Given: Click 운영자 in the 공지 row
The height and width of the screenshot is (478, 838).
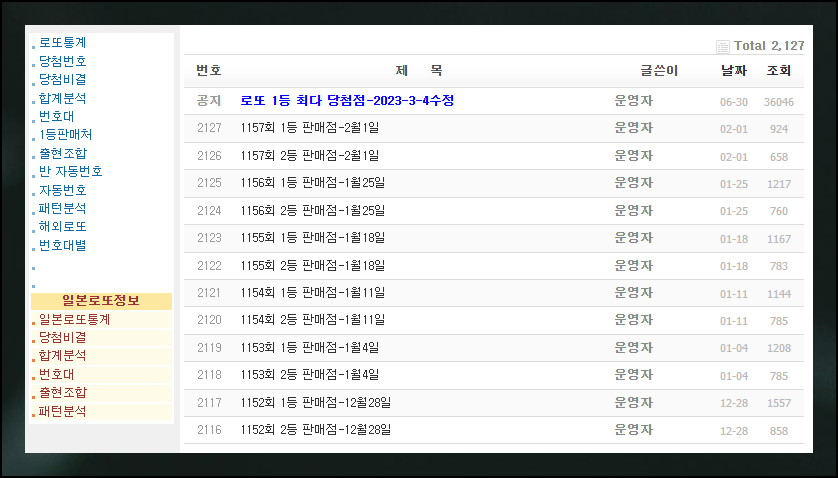Looking at the screenshot, I should 634,101.
